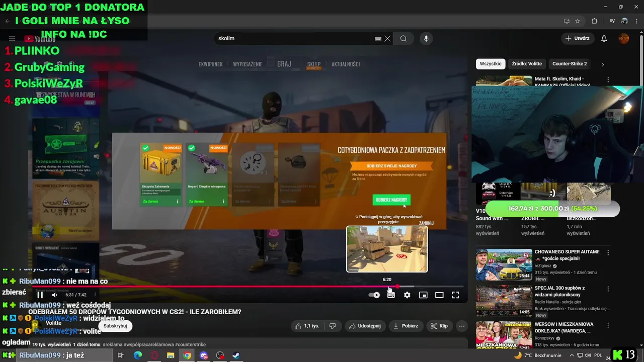Open Steam from the taskbar
This screenshot has height=362, width=644.
[x=235, y=355]
